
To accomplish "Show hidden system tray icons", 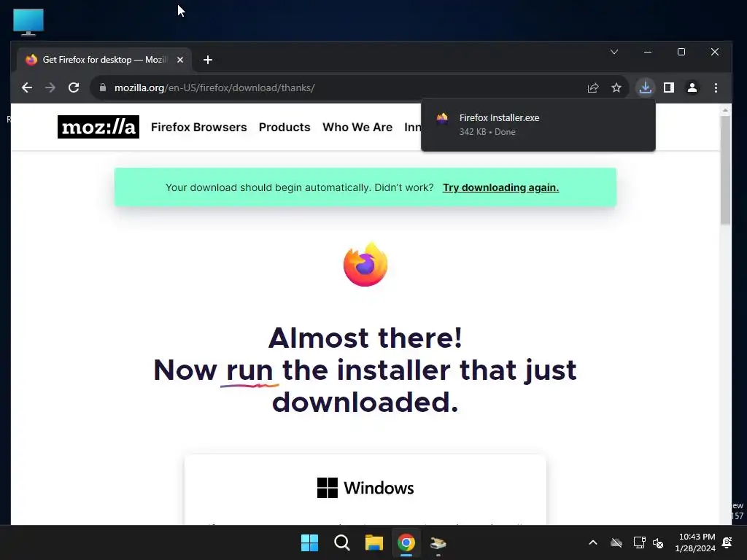I will click(592, 542).
